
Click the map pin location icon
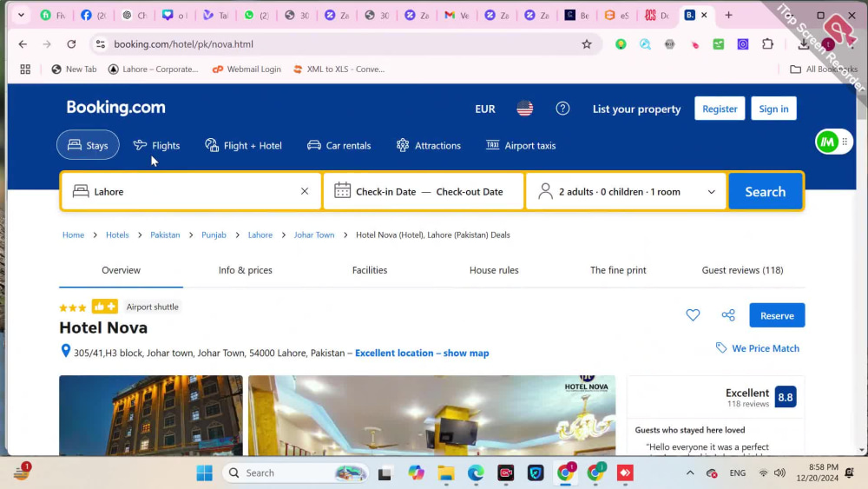tap(65, 351)
